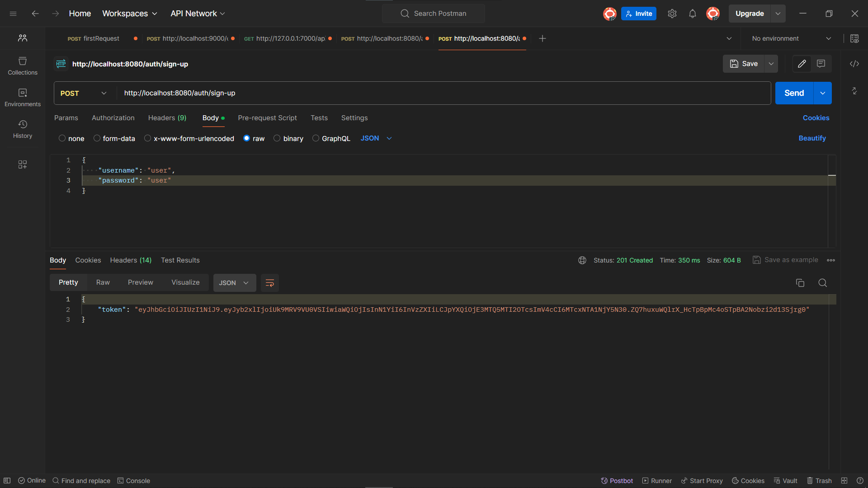Viewport: 868px width, 488px height.
Task: Expand the Send options arrow
Action: pos(823,93)
